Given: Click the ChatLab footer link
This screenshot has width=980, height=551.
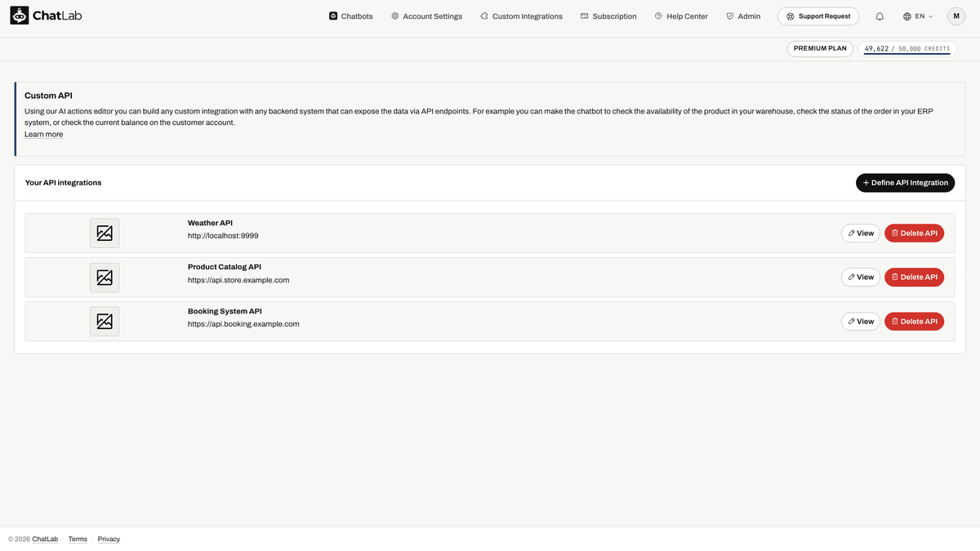Looking at the screenshot, I should point(45,540).
